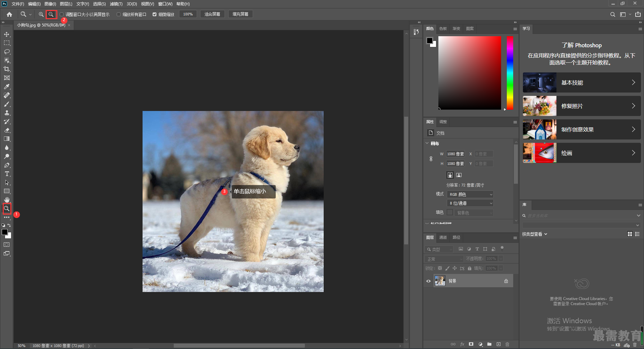The height and width of the screenshot is (349, 644).
Task: Open 修复照片 tutorial
Action: [x=582, y=106]
